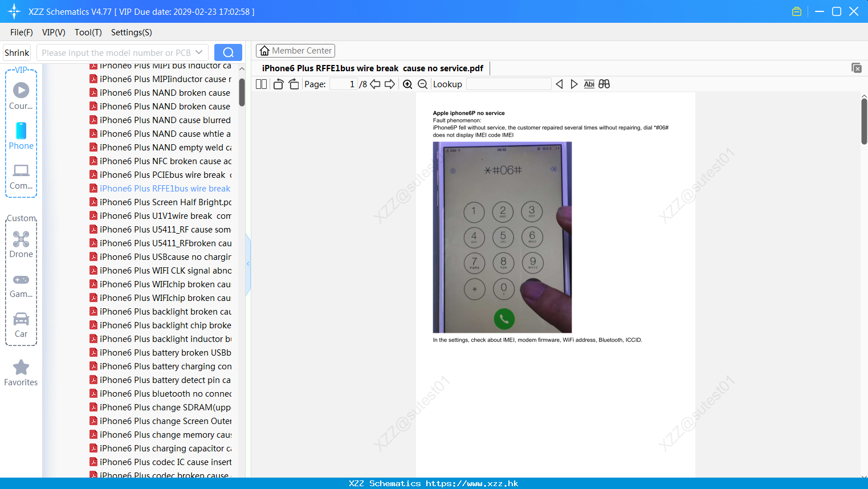The width and height of the screenshot is (868, 489).
Task: Select Phone category in sidebar
Action: [21, 136]
